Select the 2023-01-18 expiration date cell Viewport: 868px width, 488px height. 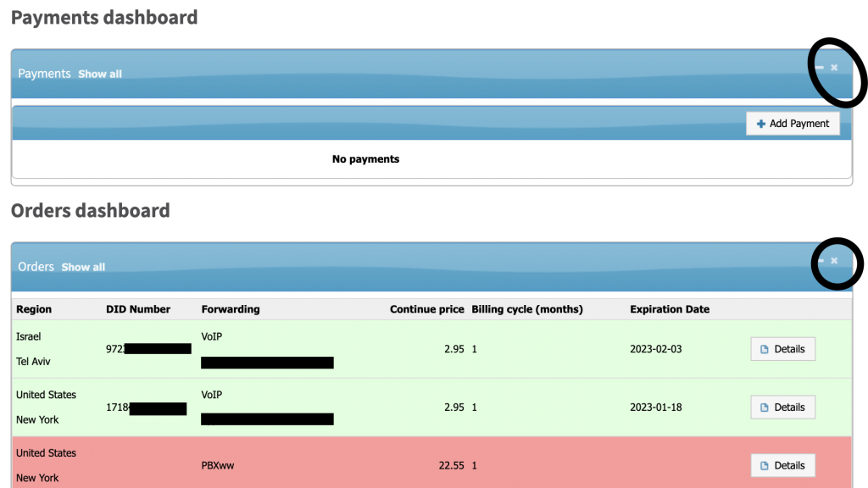point(655,408)
